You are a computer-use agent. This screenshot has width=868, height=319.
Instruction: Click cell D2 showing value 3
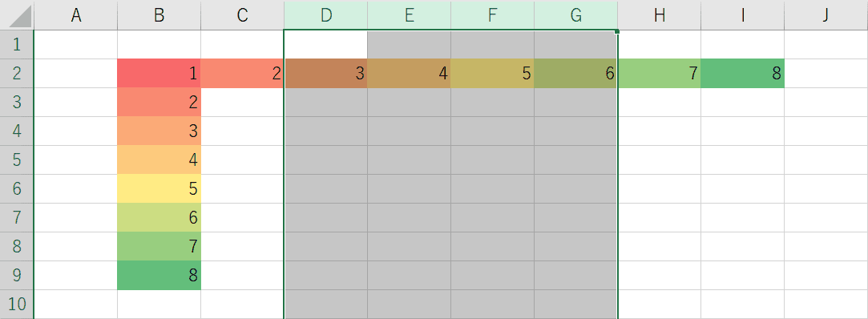point(326,73)
